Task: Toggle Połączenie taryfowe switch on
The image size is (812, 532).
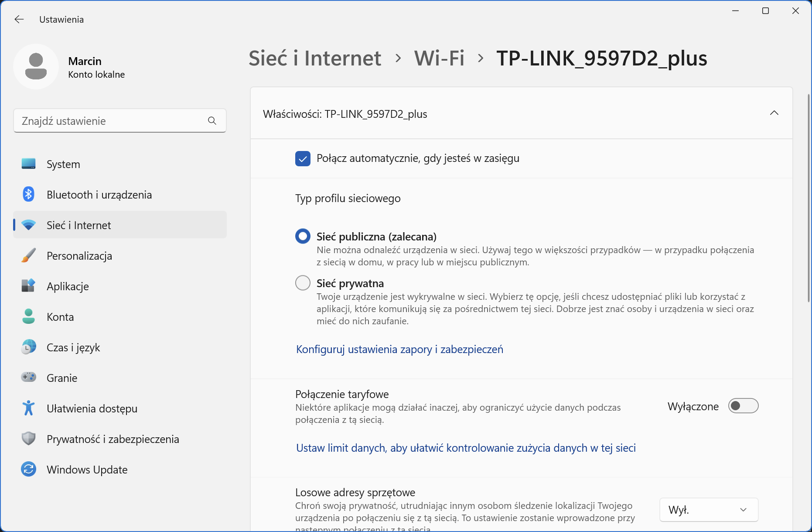Action: [x=743, y=406]
